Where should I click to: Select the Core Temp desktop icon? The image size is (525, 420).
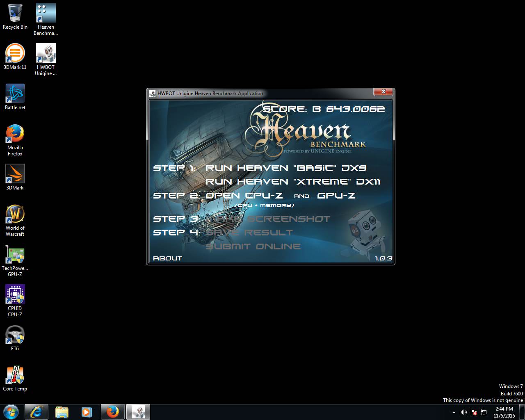pyautogui.click(x=15, y=378)
